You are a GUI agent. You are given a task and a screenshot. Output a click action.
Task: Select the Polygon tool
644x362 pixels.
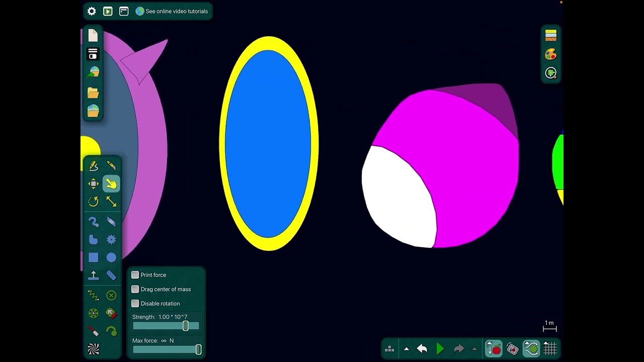click(94, 240)
